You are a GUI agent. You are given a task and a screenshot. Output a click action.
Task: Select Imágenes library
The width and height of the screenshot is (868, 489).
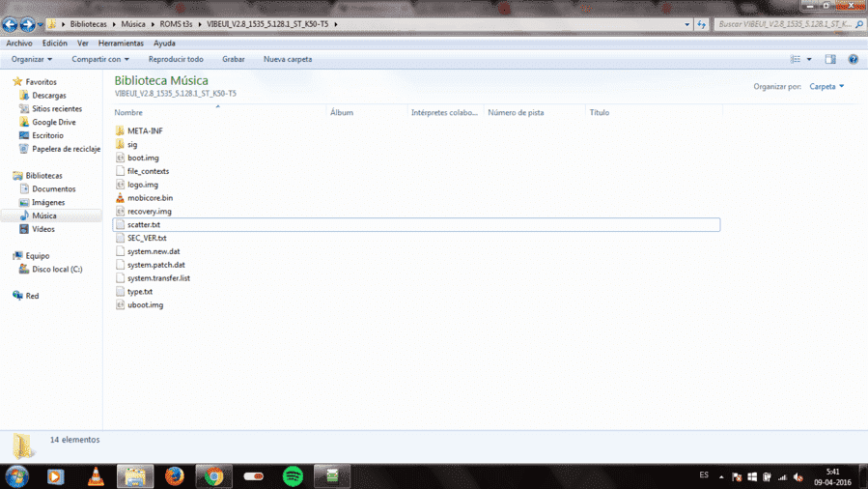(x=48, y=202)
